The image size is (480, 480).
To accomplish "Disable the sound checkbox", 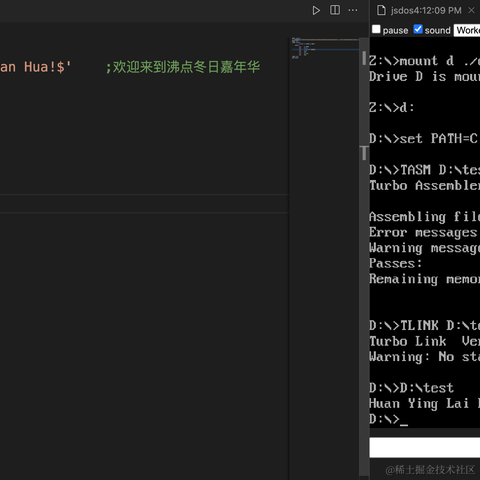I will pyautogui.click(x=418, y=29).
